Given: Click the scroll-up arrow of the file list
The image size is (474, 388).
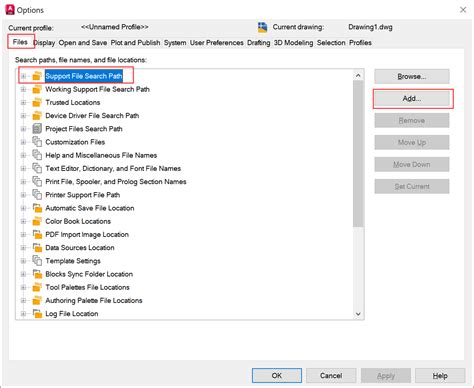Looking at the screenshot, I should pos(358,76).
